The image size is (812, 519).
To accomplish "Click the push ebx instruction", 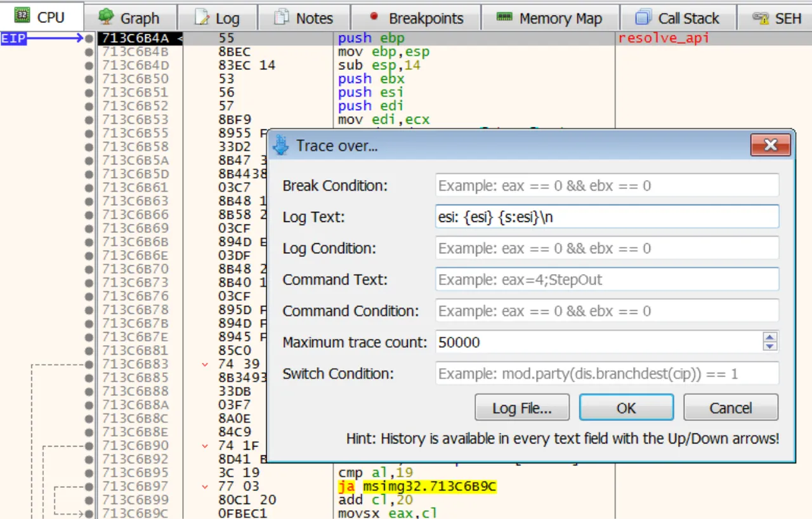I will point(371,79).
